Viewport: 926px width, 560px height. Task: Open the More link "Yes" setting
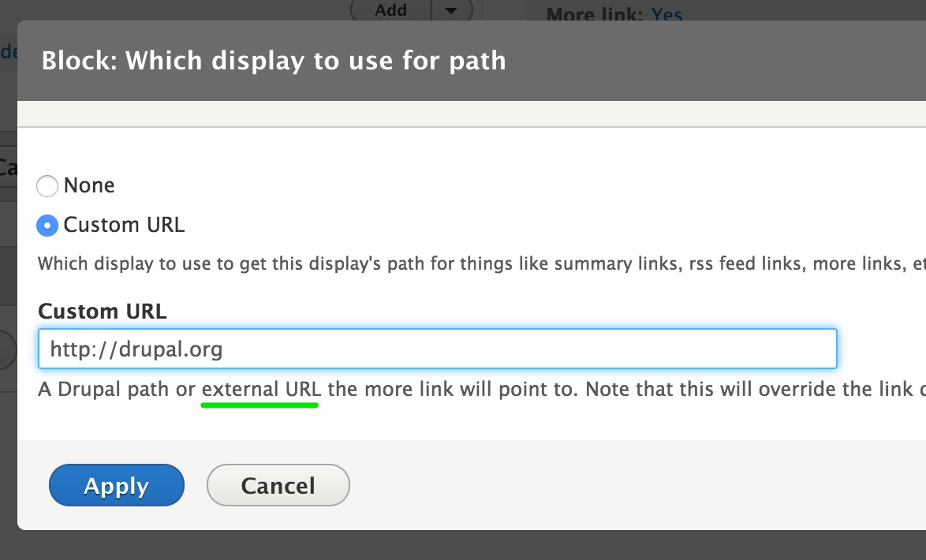point(666,14)
